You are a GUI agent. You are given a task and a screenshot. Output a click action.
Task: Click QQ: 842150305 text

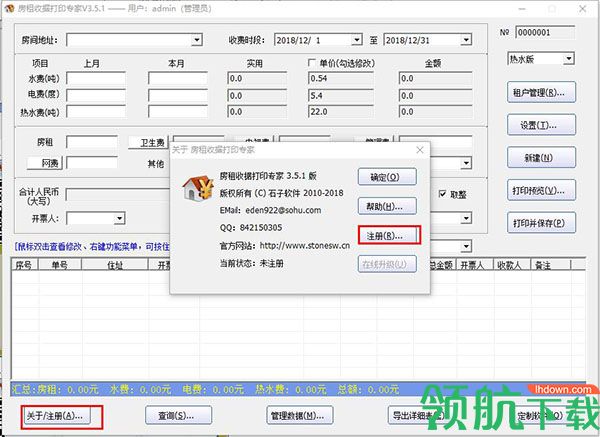pyautogui.click(x=251, y=228)
